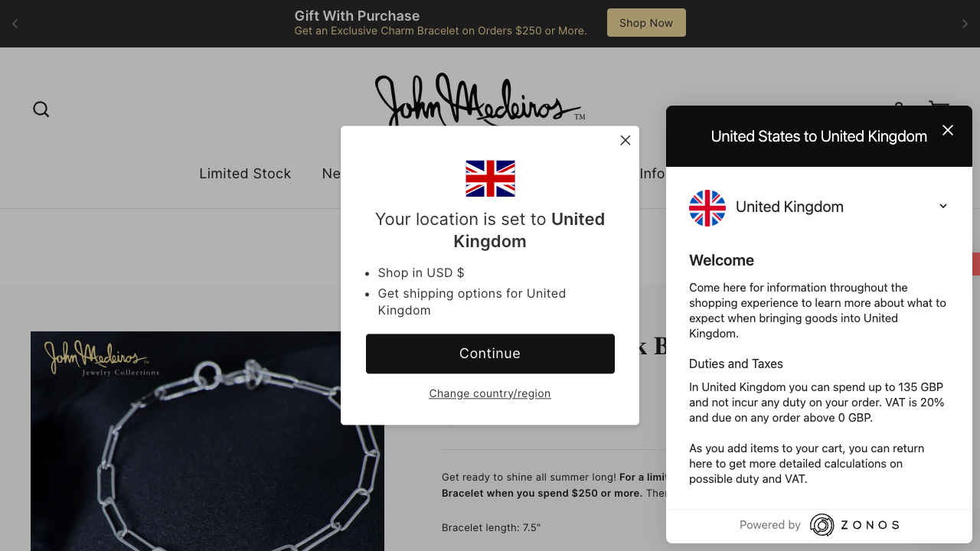Go to previous announcement banner slide
Image resolution: width=980 pixels, height=551 pixels.
15,24
